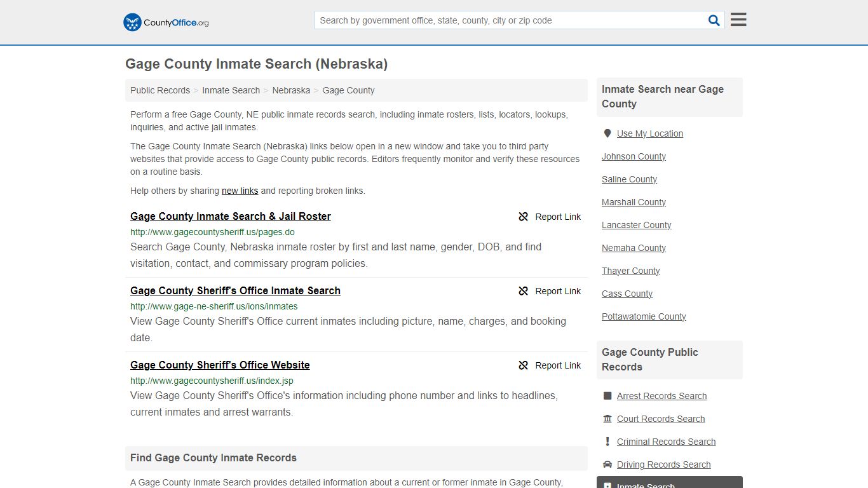The width and height of the screenshot is (868, 488).
Task: Open Driving Records Search
Action: tap(663, 464)
